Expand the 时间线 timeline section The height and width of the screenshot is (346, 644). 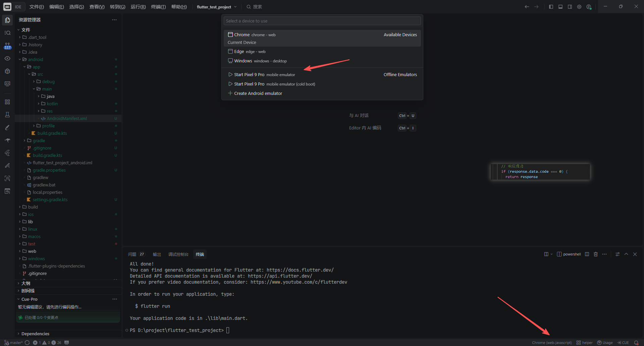(x=68, y=291)
